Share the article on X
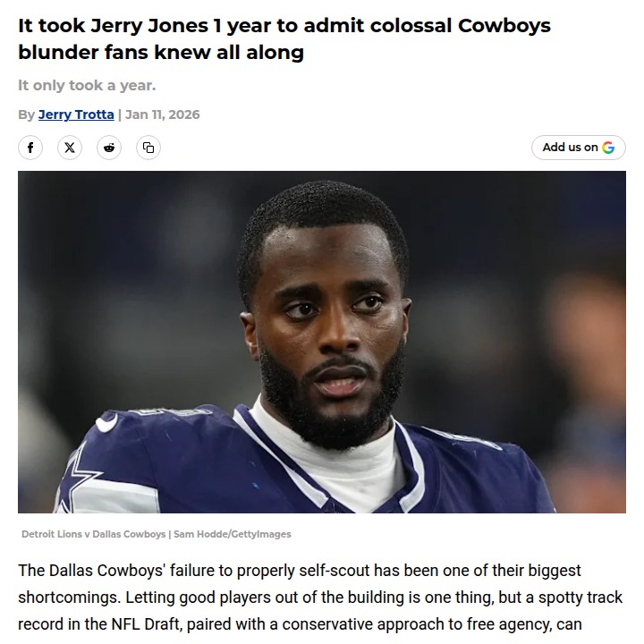Screen dimensions: 644x644 (70, 148)
